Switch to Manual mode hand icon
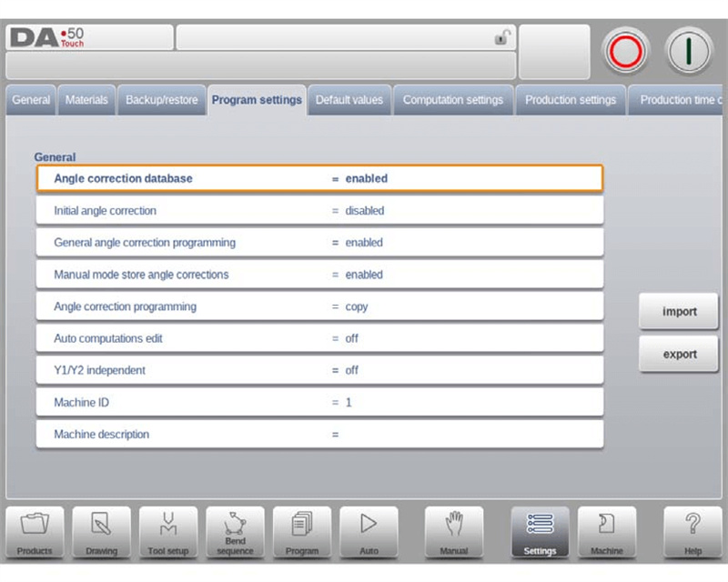728x582 pixels. point(453,532)
